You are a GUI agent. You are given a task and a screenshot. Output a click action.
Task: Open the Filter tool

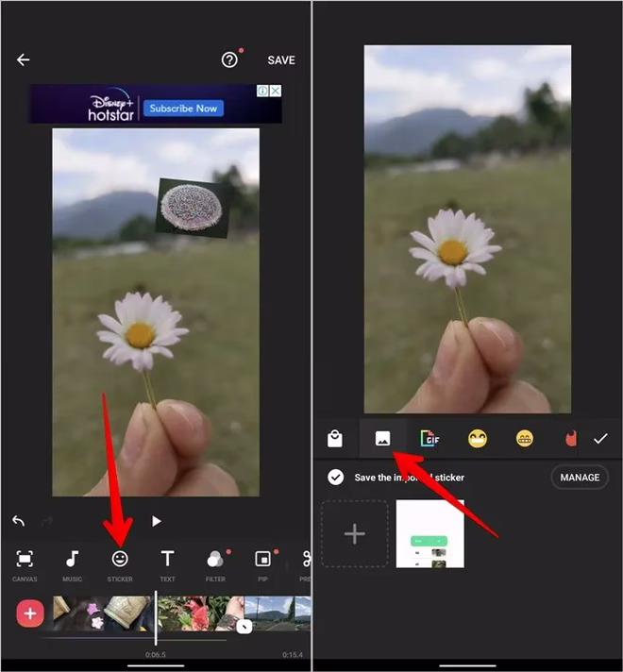(215, 565)
